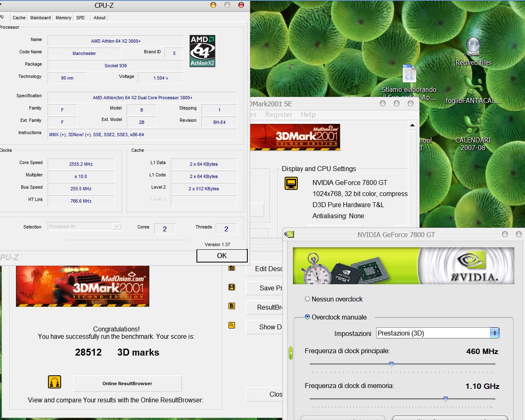The height and width of the screenshot is (420, 525).
Task: Click OK in the CPU-Z window
Action: pos(222,256)
